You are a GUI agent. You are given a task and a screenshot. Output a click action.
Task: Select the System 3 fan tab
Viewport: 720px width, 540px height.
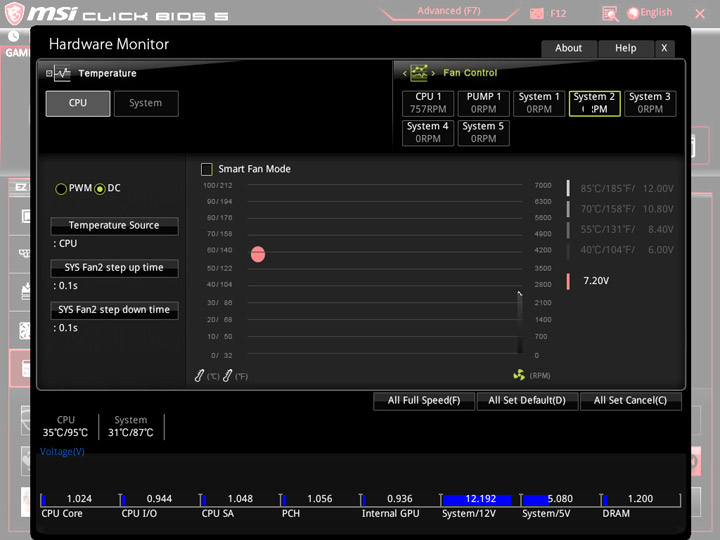(x=650, y=103)
